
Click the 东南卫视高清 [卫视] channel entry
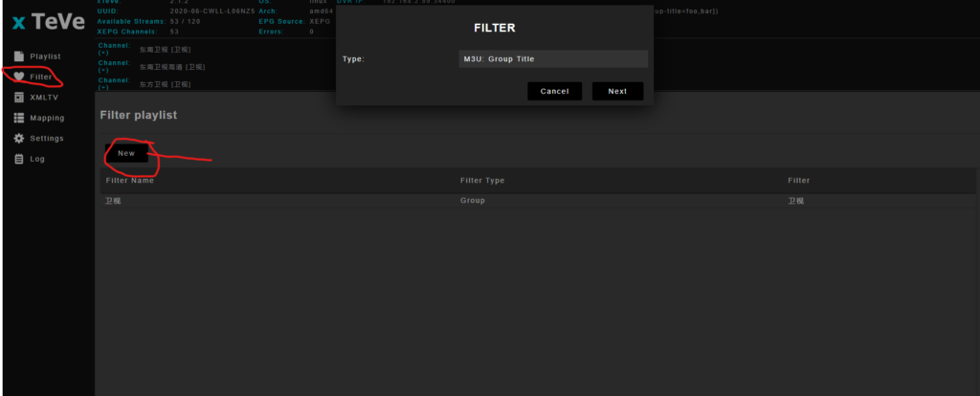pos(172,67)
